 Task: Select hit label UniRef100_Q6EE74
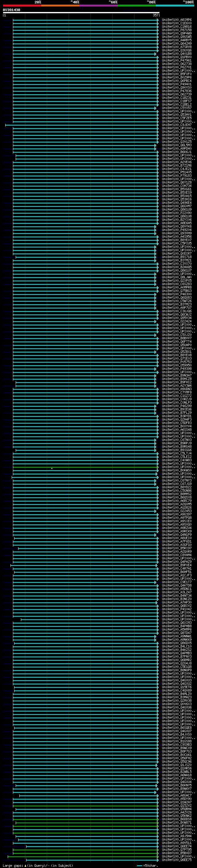coord(176,846)
